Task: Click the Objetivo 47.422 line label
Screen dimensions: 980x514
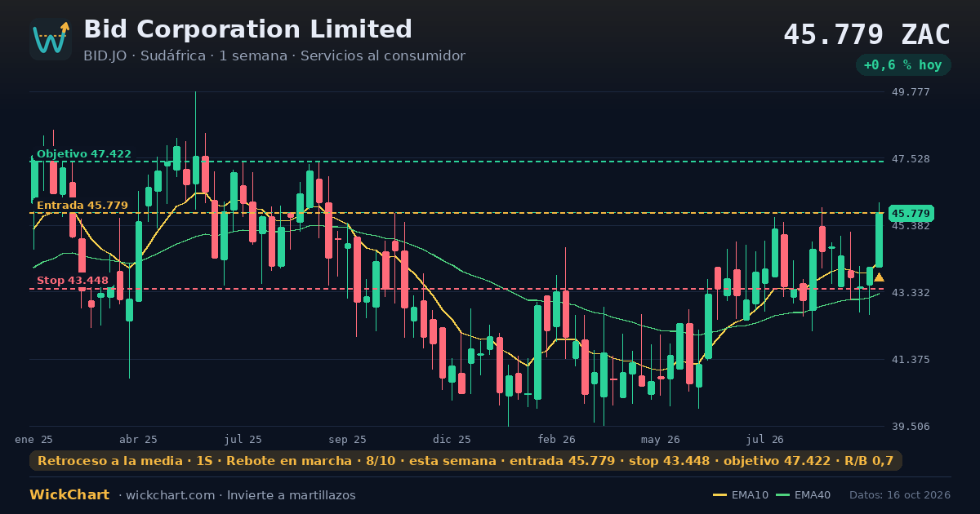Action: click(83, 153)
